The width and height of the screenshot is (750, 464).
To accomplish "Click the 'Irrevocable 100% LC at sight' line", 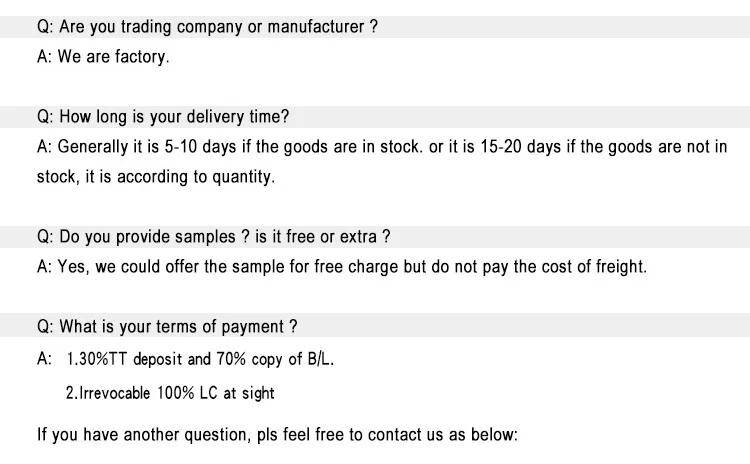I will point(170,393).
